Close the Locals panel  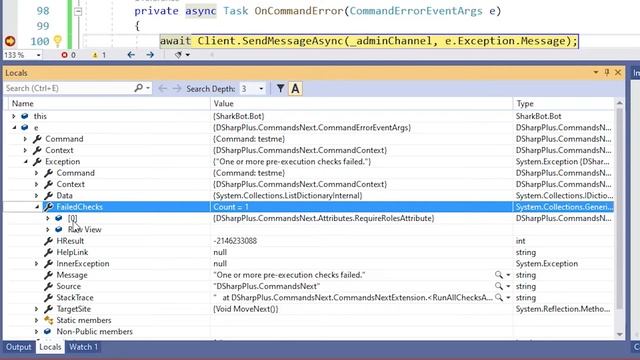pyautogui.click(x=618, y=73)
